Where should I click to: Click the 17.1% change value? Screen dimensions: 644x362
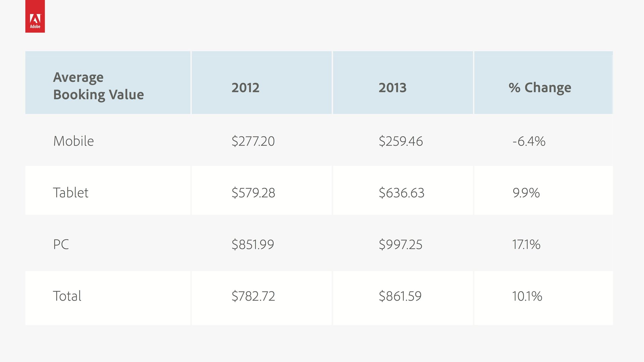pos(526,244)
